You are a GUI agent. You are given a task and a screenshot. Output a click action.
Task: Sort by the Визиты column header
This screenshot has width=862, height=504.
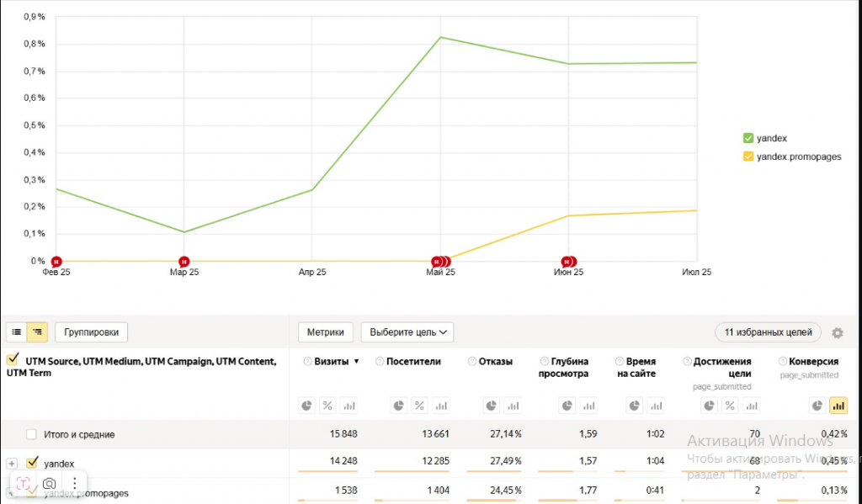(330, 362)
